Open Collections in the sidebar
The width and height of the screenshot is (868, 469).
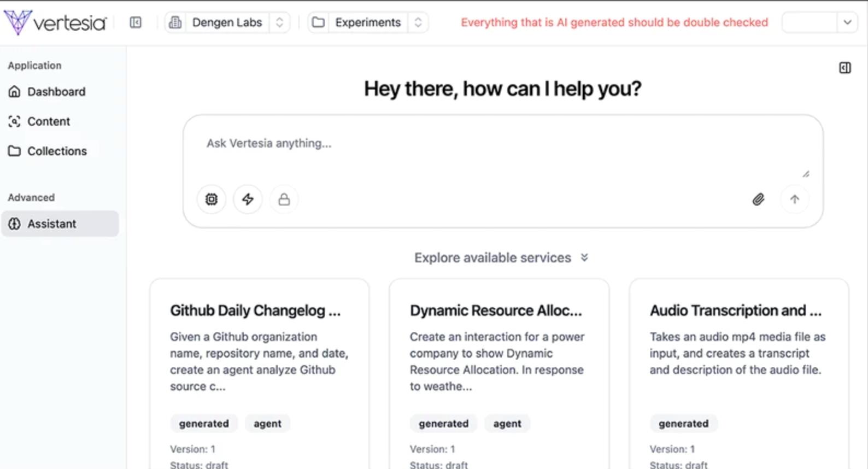coord(57,151)
